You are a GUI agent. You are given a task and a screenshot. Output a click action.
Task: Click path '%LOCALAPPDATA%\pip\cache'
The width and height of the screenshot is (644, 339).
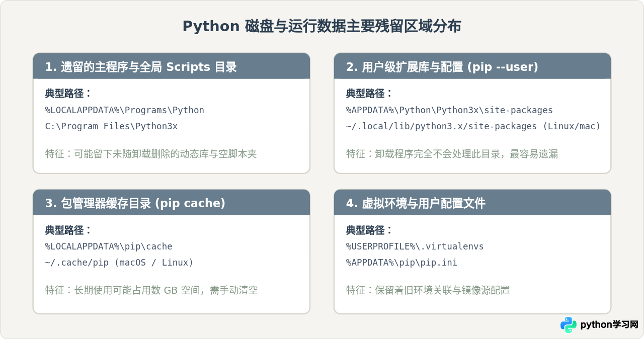tap(109, 246)
